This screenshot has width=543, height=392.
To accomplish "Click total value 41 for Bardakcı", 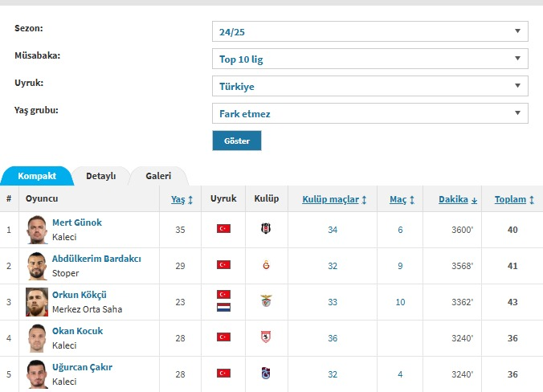I will click(512, 266).
